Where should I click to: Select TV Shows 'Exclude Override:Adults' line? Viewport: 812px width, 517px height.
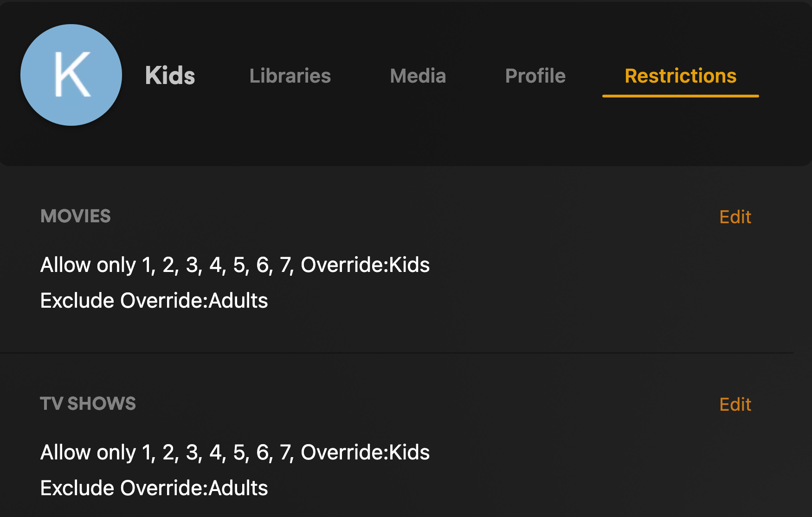click(154, 488)
